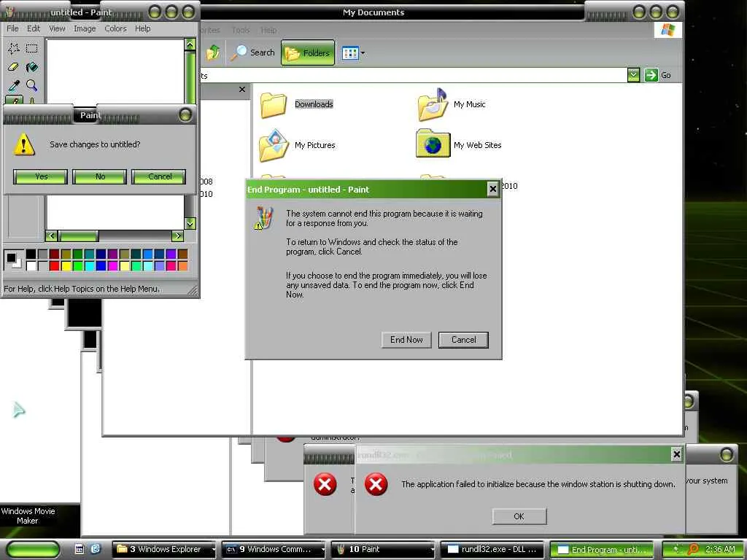This screenshot has height=560, width=747.
Task: Click End Now in End Program dialog
Action: (x=406, y=340)
